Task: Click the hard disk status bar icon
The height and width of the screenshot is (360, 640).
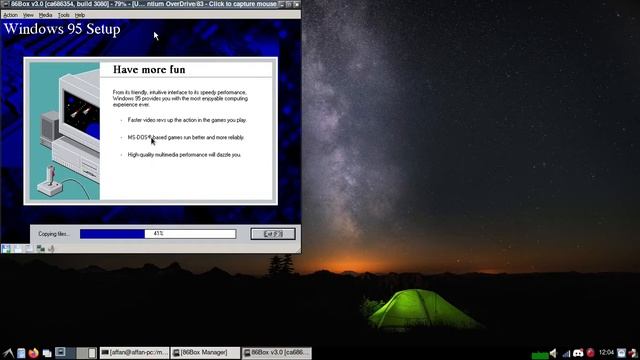Action: click(x=29, y=248)
